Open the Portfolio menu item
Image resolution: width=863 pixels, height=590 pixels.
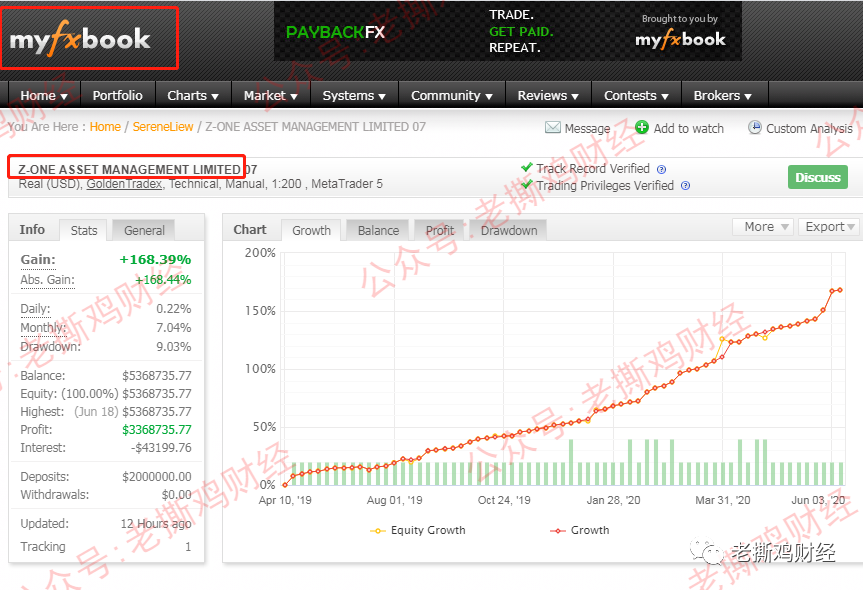point(118,95)
